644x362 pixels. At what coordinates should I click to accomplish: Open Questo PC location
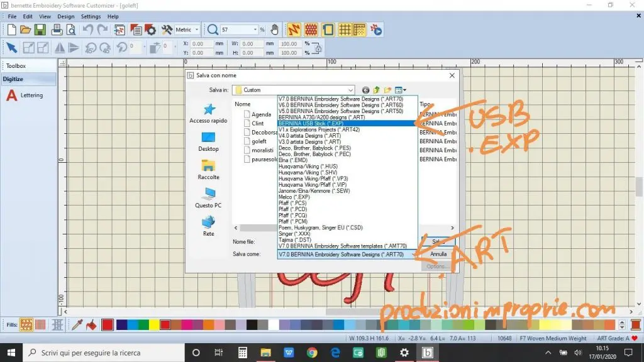click(x=208, y=198)
